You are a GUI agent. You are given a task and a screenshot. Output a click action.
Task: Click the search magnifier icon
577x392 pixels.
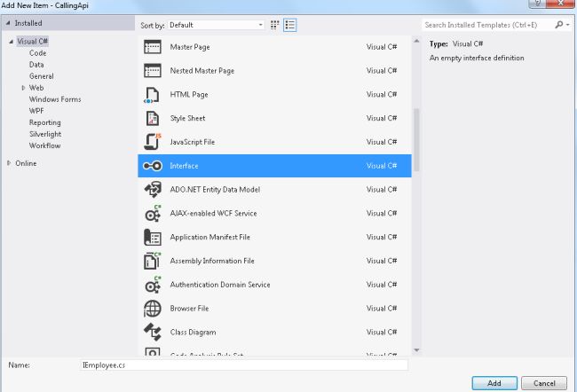click(x=559, y=25)
